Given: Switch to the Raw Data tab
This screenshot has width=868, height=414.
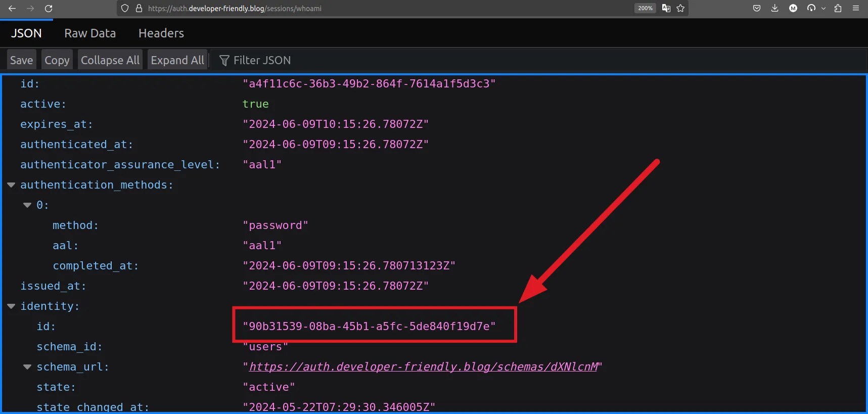Looking at the screenshot, I should coord(90,33).
